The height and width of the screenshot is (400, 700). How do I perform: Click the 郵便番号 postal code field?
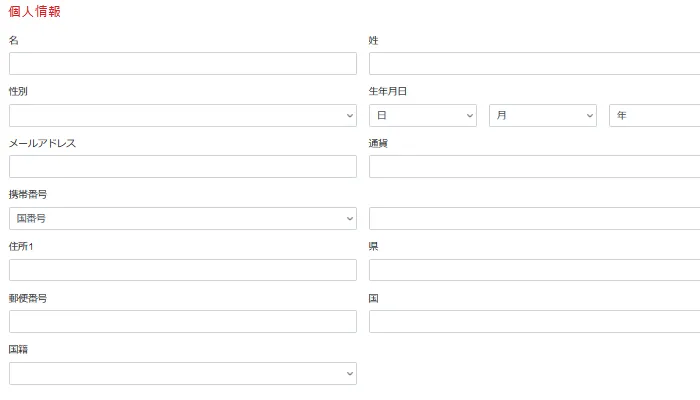[182, 322]
